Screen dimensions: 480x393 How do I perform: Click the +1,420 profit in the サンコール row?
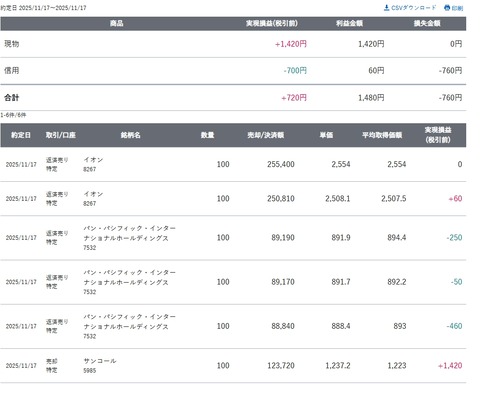(450, 366)
